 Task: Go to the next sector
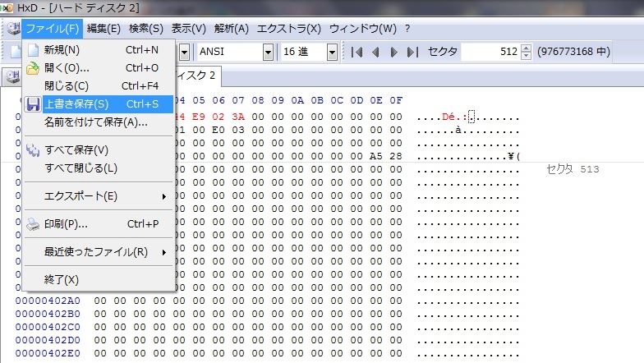tap(393, 52)
